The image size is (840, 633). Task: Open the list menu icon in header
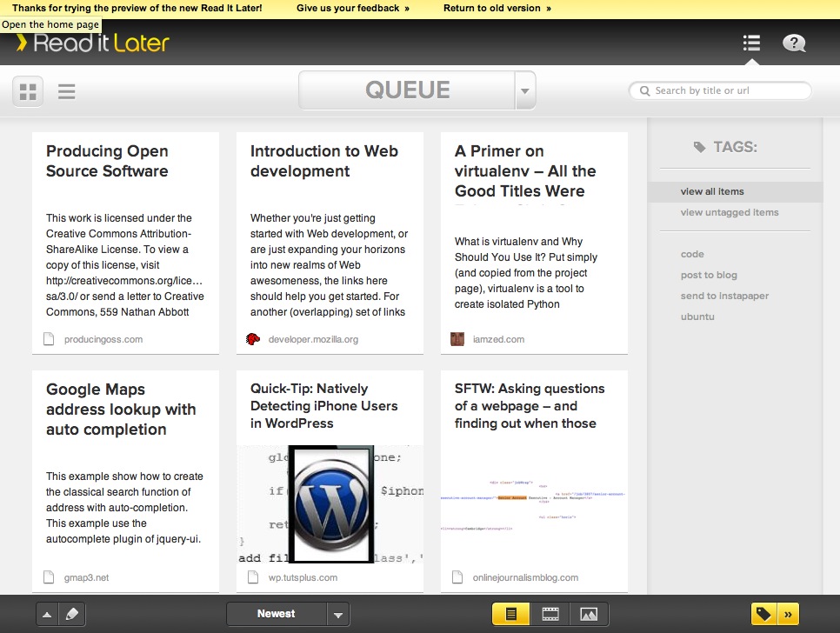click(x=751, y=43)
